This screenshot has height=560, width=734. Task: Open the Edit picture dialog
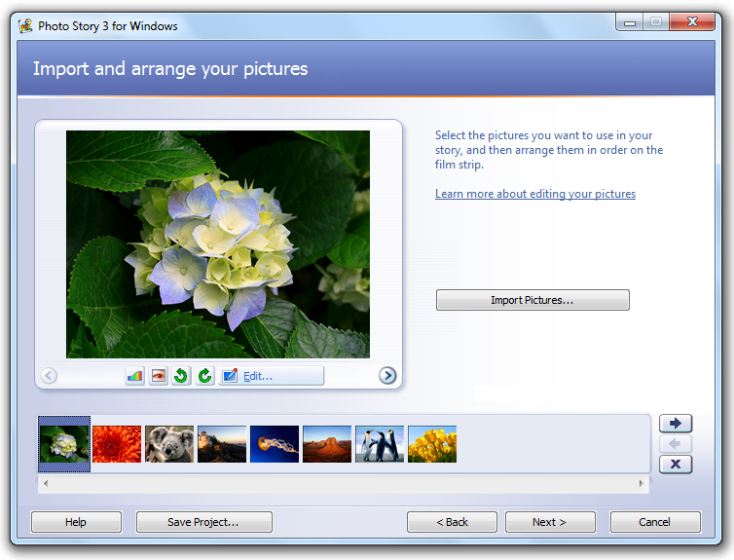(x=271, y=376)
